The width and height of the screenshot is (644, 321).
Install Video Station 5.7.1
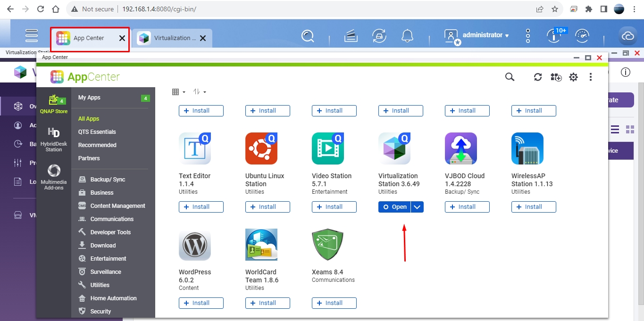click(334, 207)
